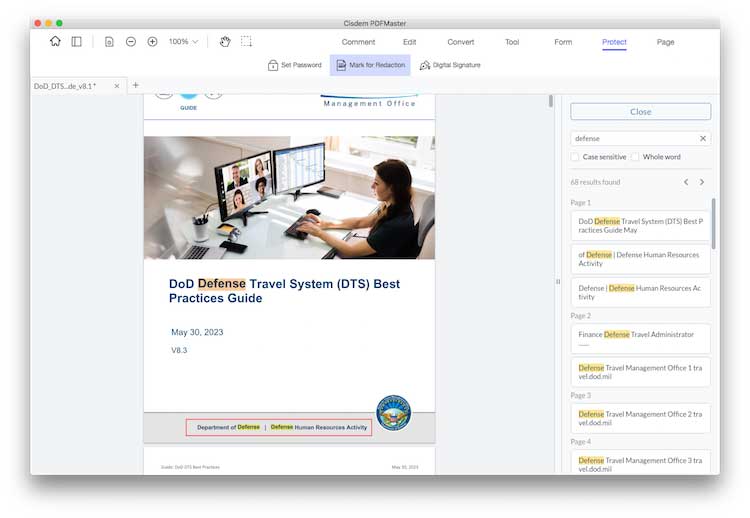
Task: Select result 'DoD Defense Travel System (DTS) Best P'
Action: click(640, 226)
